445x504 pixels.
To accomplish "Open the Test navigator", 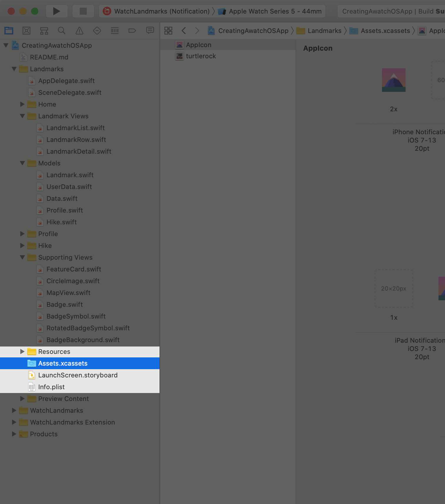I will pyautogui.click(x=97, y=31).
